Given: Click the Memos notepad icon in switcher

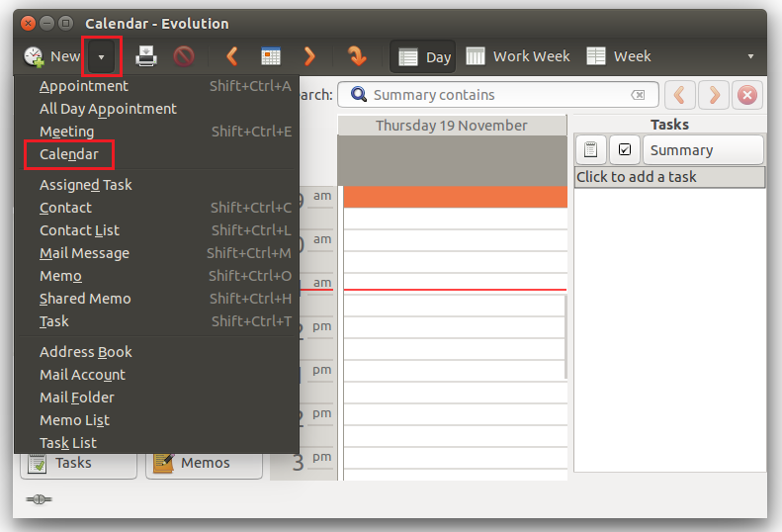Looking at the screenshot, I should 163,464.
